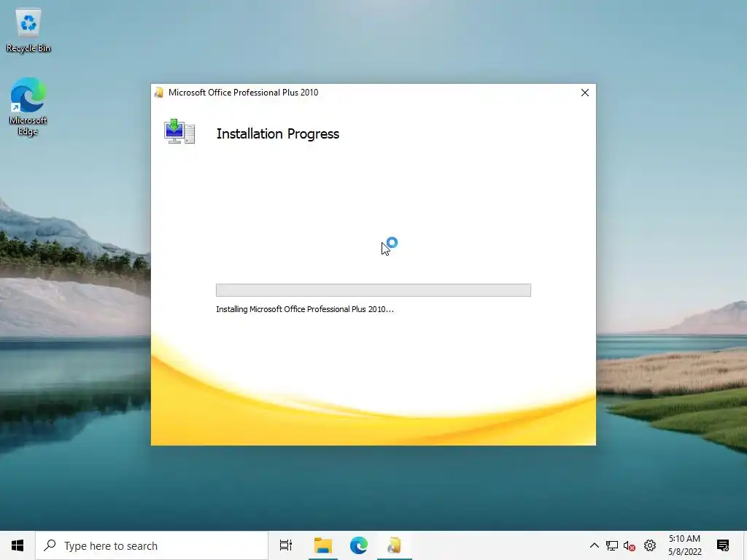
Task: Click the muted volume tray icon
Action: [630, 545]
